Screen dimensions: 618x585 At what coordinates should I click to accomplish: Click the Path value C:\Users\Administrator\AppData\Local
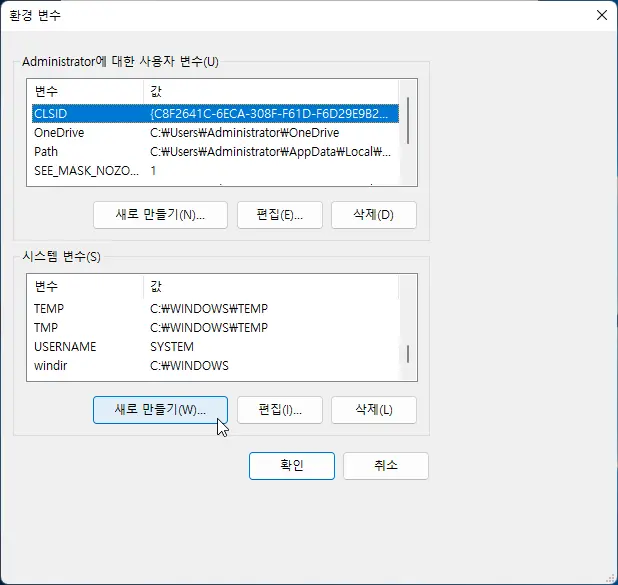(270, 151)
